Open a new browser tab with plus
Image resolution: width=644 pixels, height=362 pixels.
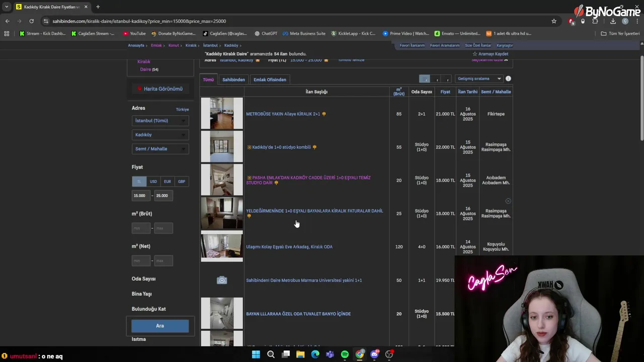pyautogui.click(x=98, y=7)
